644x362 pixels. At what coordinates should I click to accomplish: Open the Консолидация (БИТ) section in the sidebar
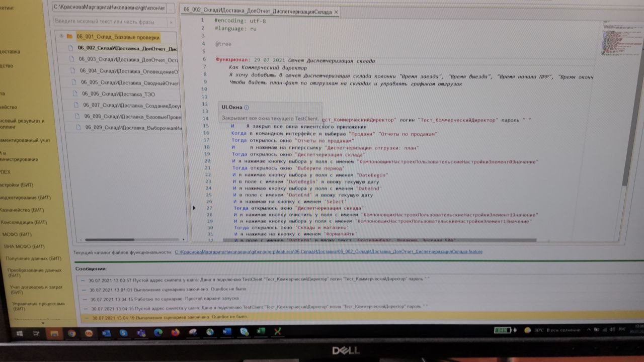pos(24,222)
